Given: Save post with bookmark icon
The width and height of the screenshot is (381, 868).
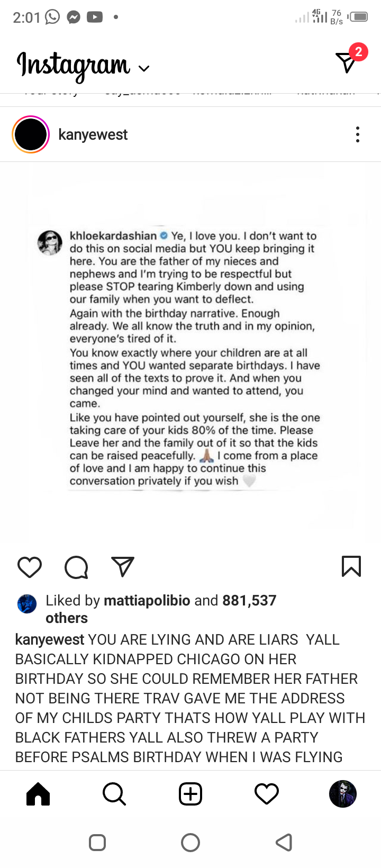Looking at the screenshot, I should pos(351,566).
